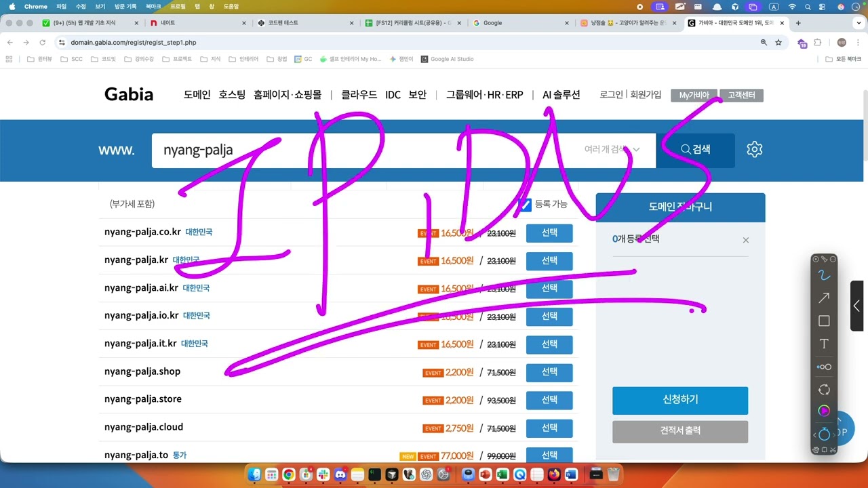Image resolution: width=868 pixels, height=488 pixels.
Task: Toggle the 등록 가능 checkbox
Action: pos(526,205)
